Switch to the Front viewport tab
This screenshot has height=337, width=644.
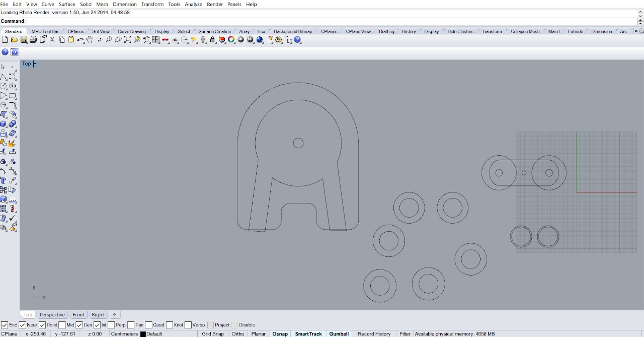78,315
